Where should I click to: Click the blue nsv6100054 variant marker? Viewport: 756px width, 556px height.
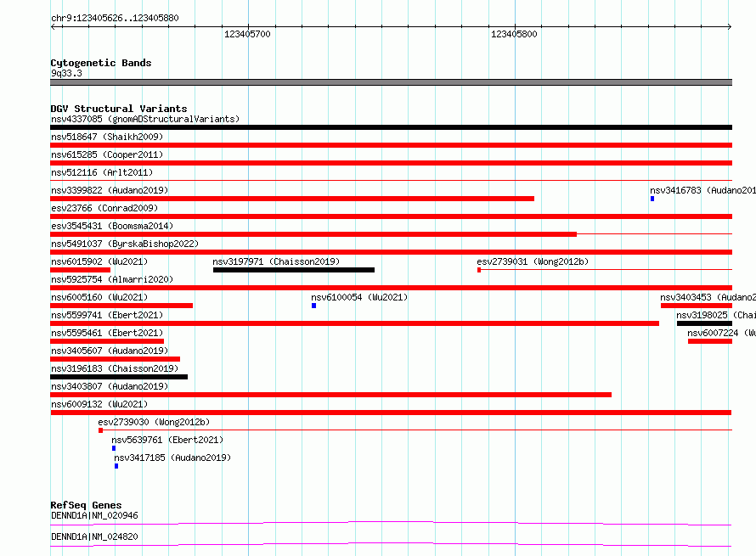314,306
